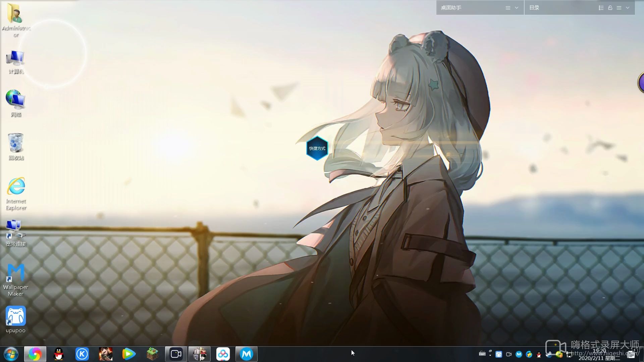This screenshot has width=644, height=362.
Task: Open the Steam tray icon
Action: (549, 354)
